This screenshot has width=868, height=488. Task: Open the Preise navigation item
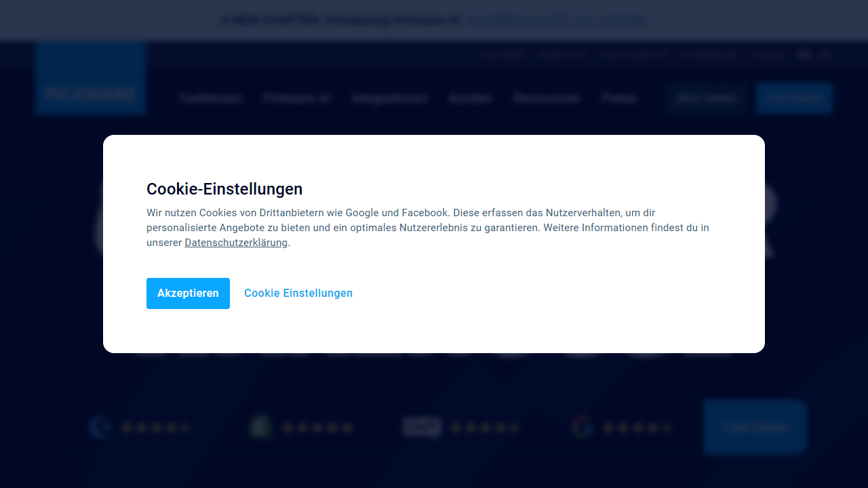620,98
